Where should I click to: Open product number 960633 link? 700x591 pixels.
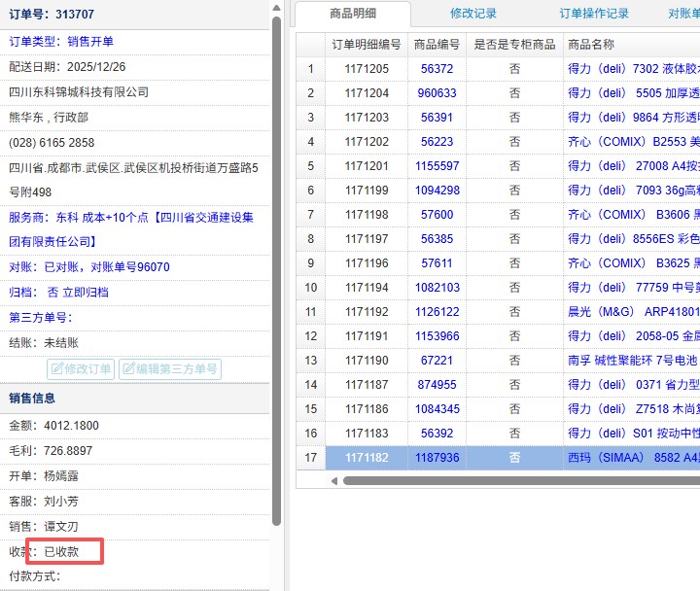pyautogui.click(x=437, y=93)
